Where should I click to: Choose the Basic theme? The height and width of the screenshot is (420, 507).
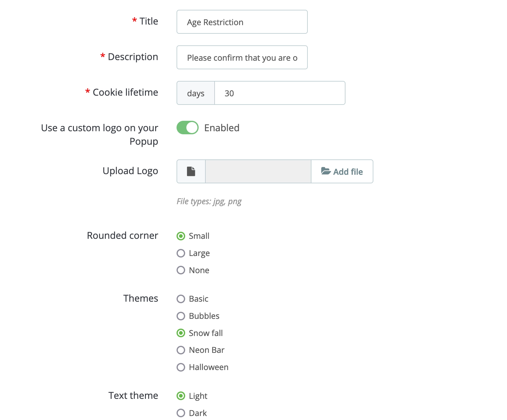[x=181, y=299]
